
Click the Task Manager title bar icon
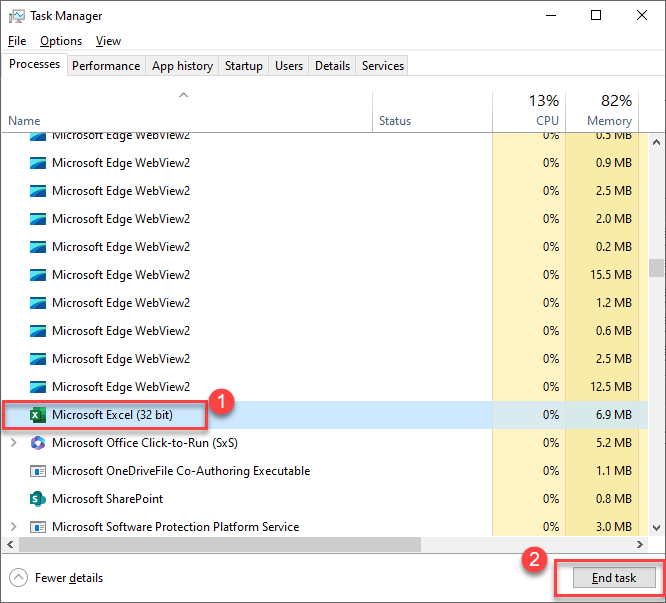(17, 16)
